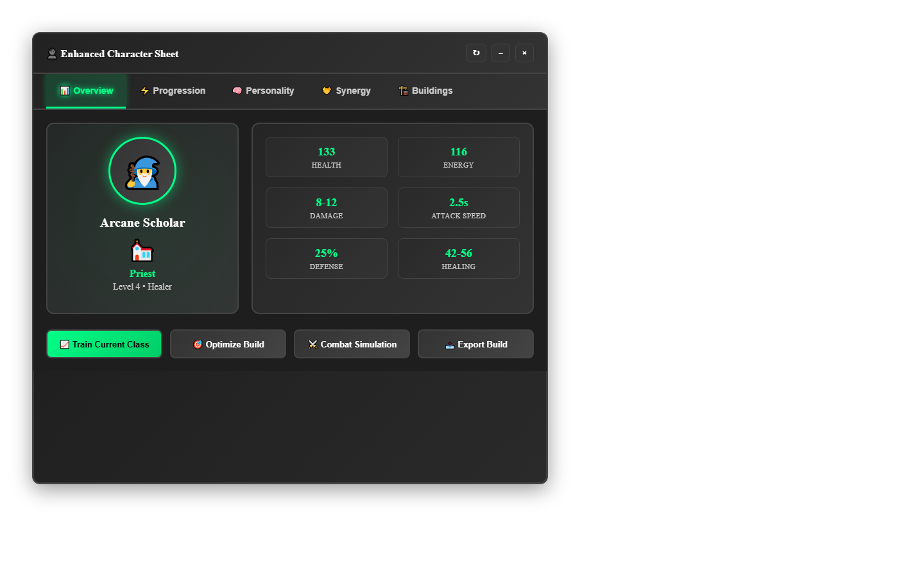Select the Health stat card

pos(327,157)
